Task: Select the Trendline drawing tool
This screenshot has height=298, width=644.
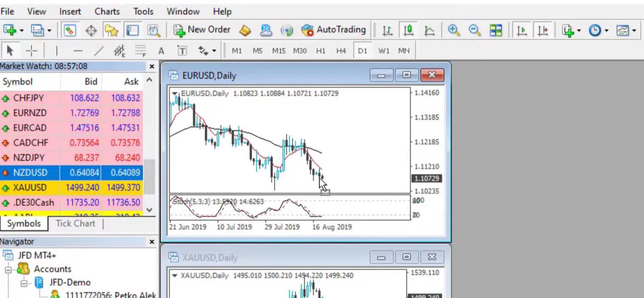Action: pyautogui.click(x=98, y=50)
